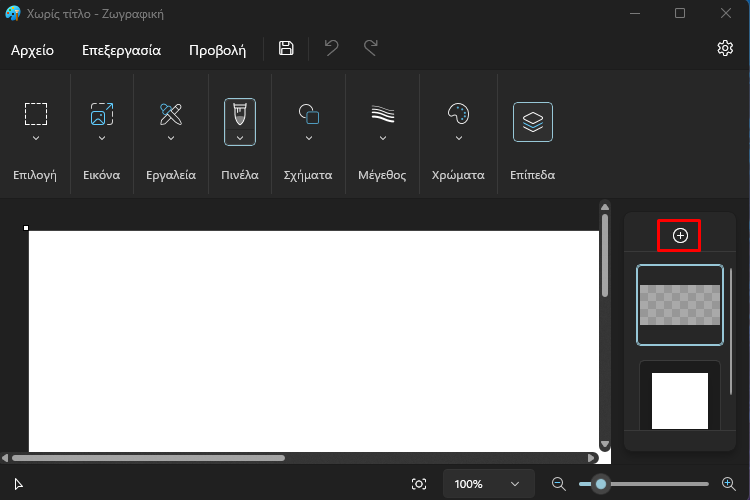
Task: Expand the Χρώματα dropdown chevron
Action: tap(459, 138)
